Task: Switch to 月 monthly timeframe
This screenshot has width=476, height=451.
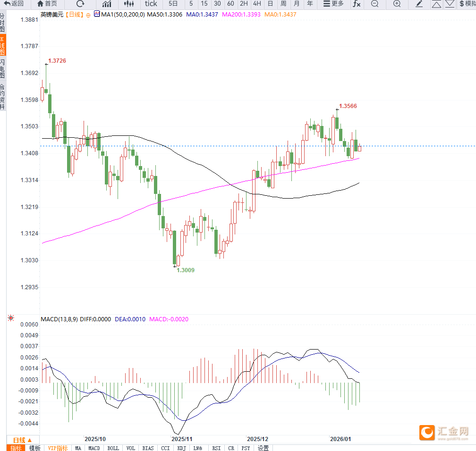Action: coord(297,4)
